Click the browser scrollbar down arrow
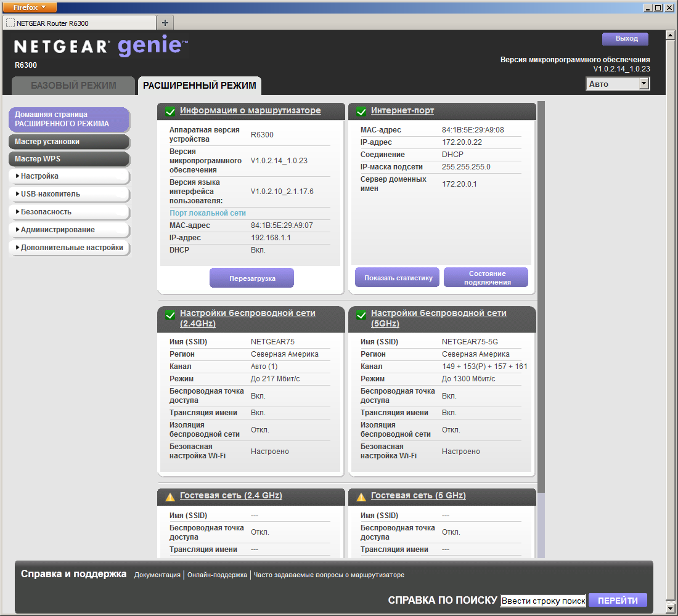The width and height of the screenshot is (678, 616). click(670, 608)
